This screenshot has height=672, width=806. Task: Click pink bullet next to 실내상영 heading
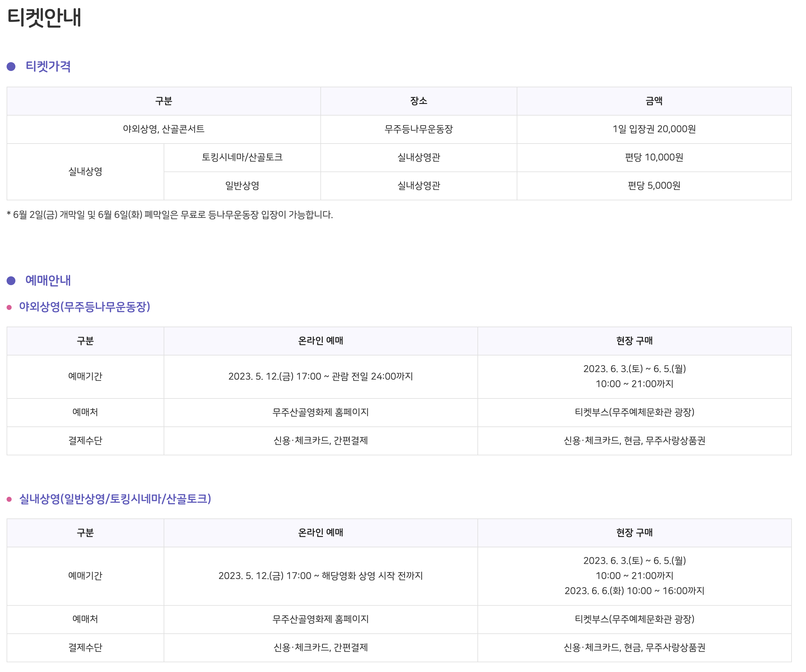pos(9,499)
